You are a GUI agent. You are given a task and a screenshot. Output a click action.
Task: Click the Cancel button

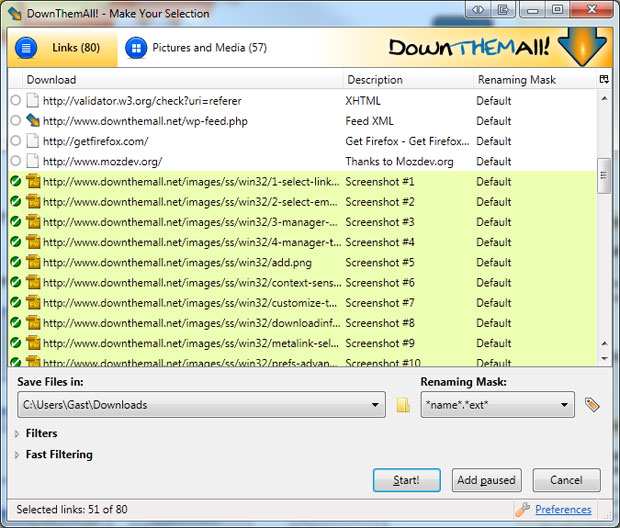click(566, 480)
